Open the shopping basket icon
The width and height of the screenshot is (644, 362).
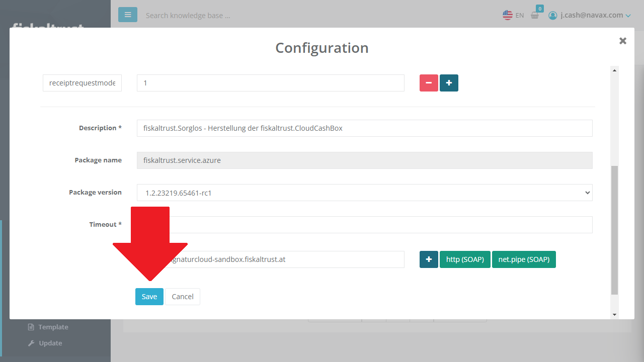tap(535, 15)
